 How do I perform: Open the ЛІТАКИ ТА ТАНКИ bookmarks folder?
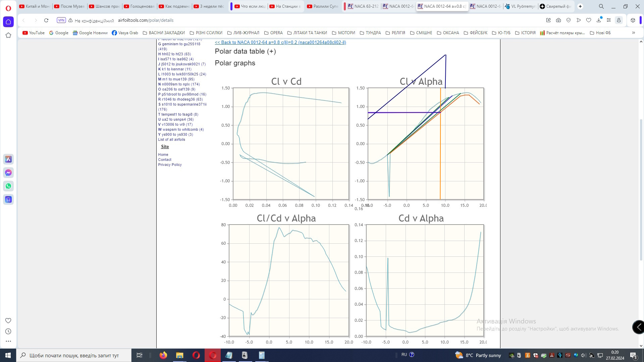pos(307,33)
